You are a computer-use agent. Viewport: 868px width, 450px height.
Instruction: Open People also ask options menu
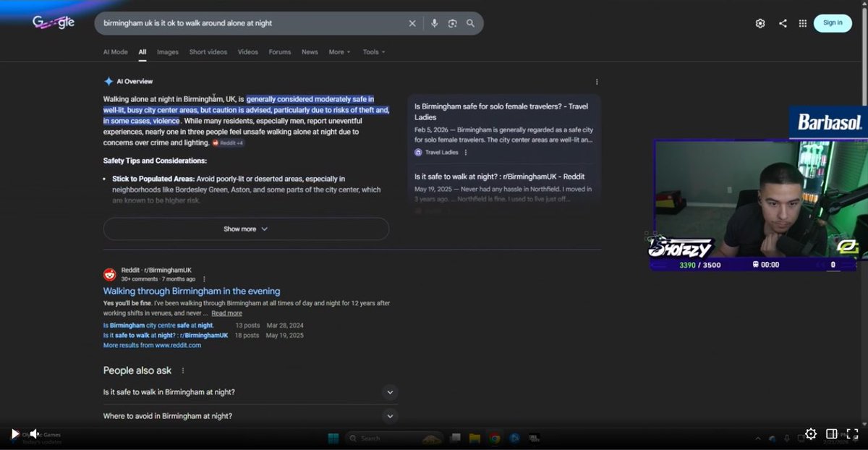pyautogui.click(x=183, y=370)
